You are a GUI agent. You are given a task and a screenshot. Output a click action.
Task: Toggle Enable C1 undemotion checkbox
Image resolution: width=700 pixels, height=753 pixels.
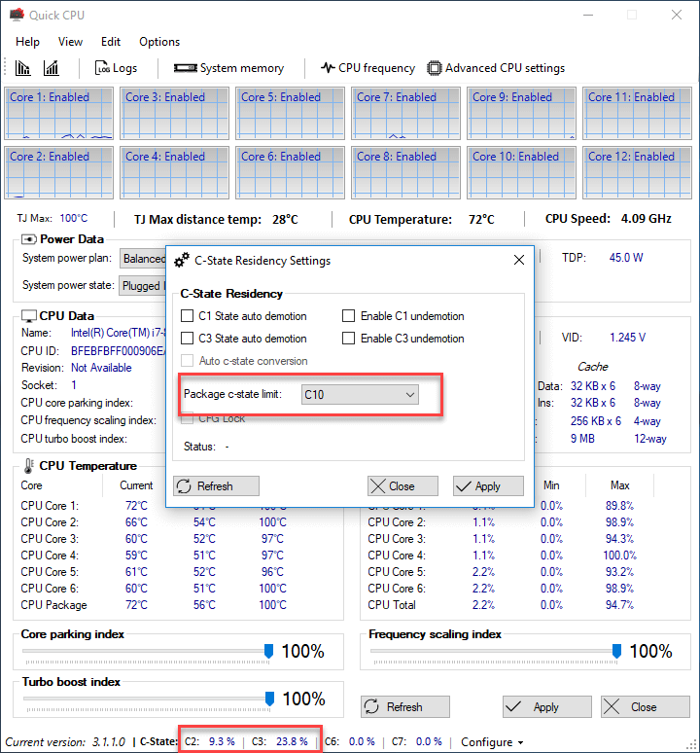point(348,316)
